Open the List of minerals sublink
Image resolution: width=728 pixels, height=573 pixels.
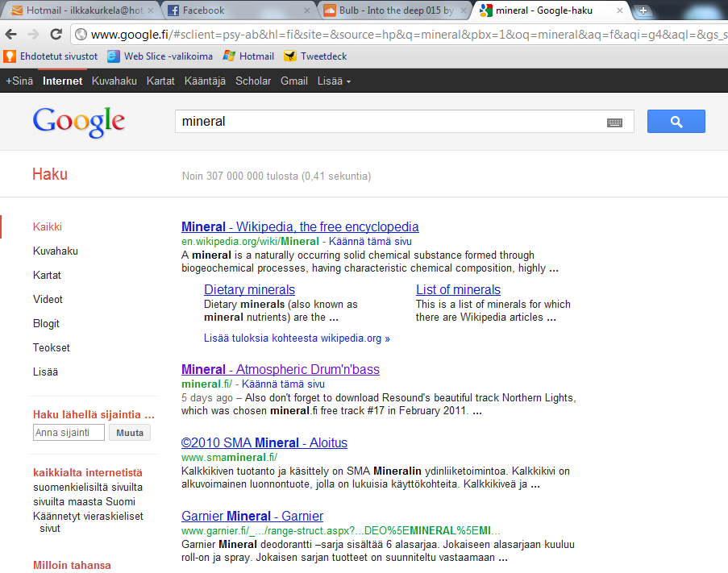[x=458, y=289]
